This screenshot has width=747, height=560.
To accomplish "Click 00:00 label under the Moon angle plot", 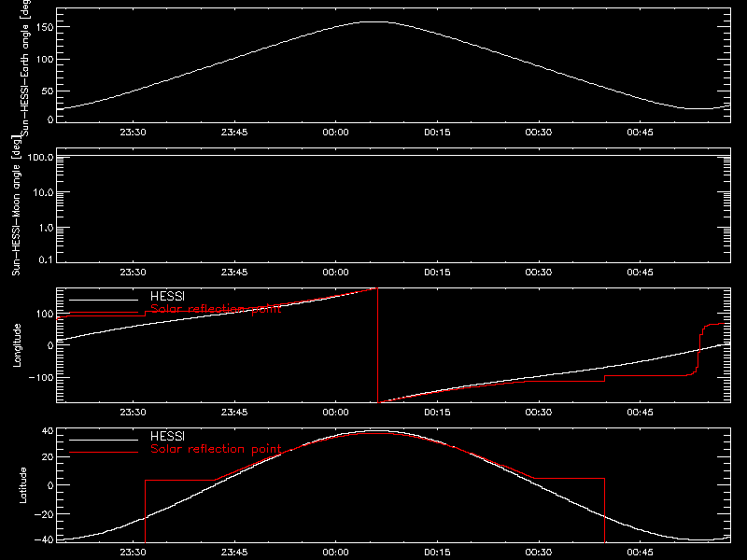I will click(336, 272).
